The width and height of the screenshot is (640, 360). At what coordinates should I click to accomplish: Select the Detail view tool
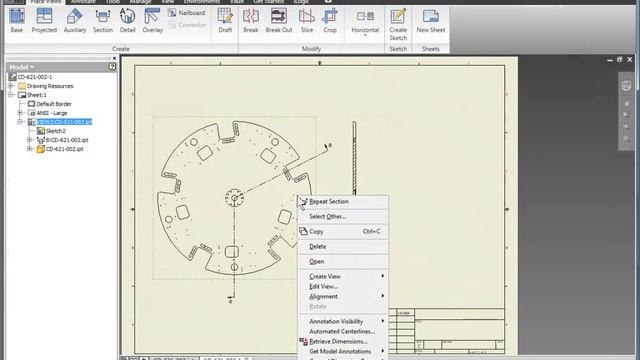(127, 20)
